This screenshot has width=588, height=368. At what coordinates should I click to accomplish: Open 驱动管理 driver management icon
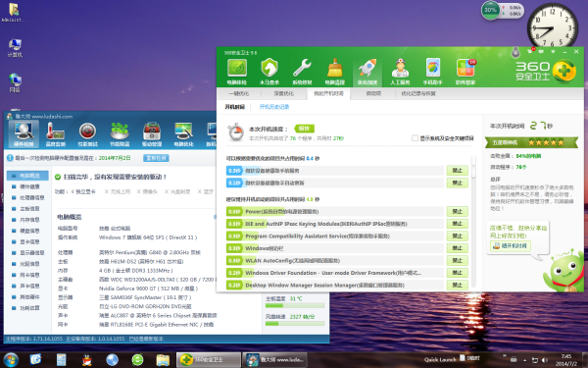(x=152, y=134)
